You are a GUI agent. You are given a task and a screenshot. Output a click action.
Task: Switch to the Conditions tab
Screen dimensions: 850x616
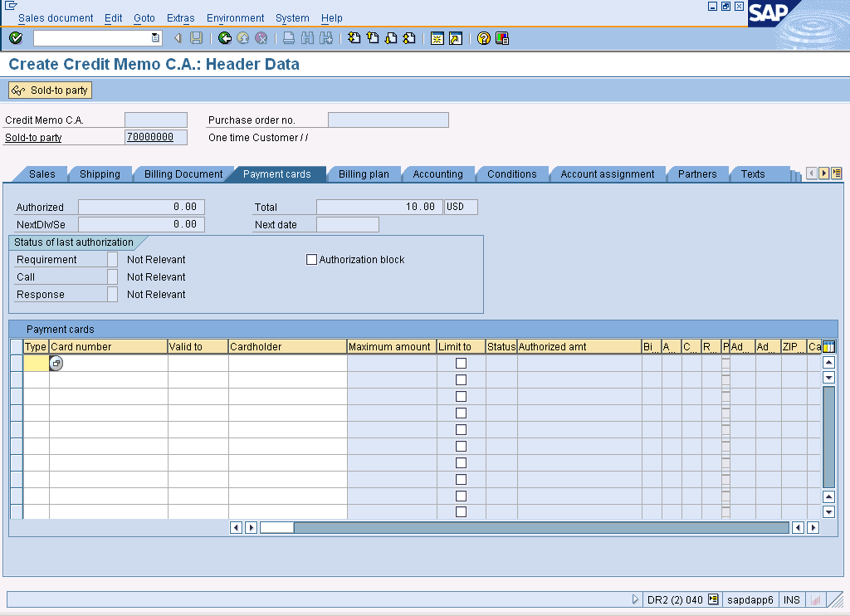tap(511, 174)
